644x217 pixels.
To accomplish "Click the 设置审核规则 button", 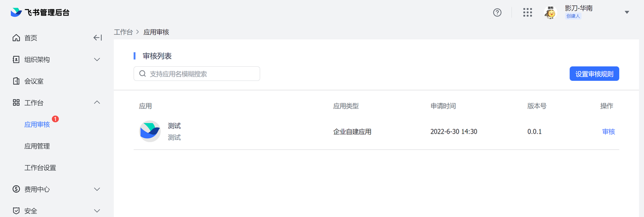I will [594, 74].
